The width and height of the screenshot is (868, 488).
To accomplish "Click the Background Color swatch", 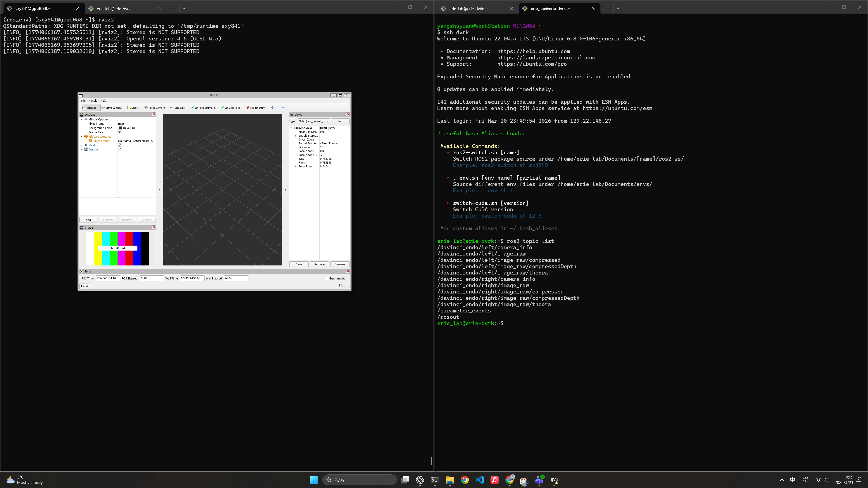I will coord(120,128).
